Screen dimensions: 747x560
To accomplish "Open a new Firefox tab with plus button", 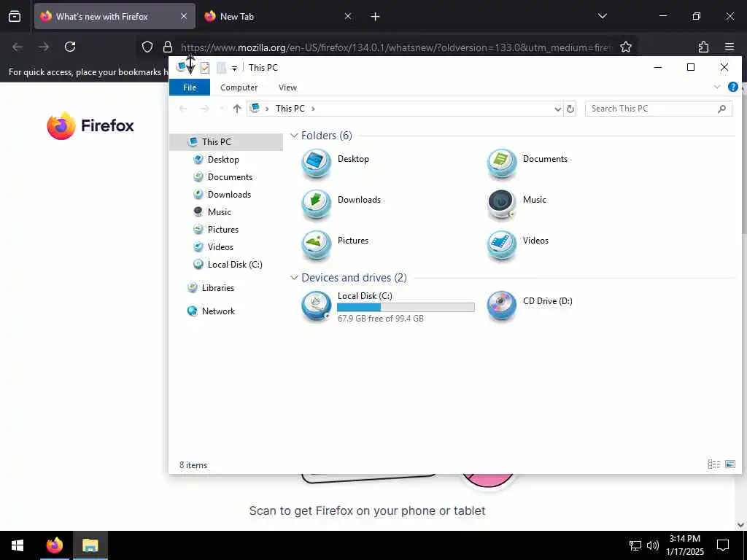I will click(x=375, y=17).
